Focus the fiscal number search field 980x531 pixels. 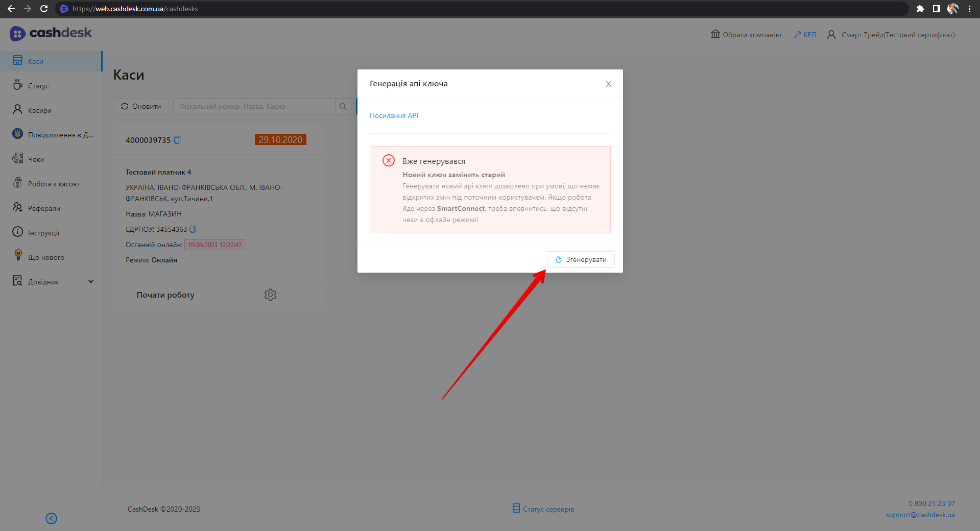click(254, 106)
